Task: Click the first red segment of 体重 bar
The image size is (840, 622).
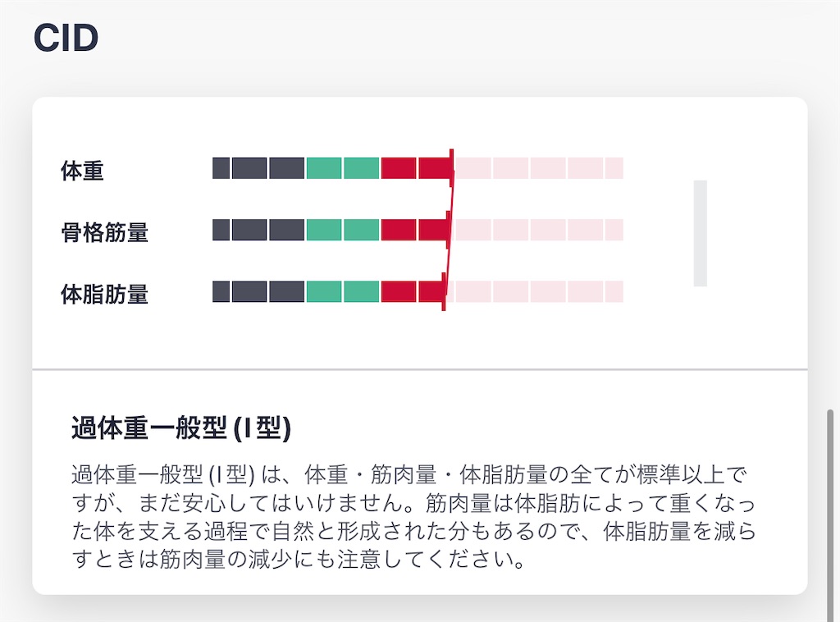Action: pyautogui.click(x=399, y=168)
